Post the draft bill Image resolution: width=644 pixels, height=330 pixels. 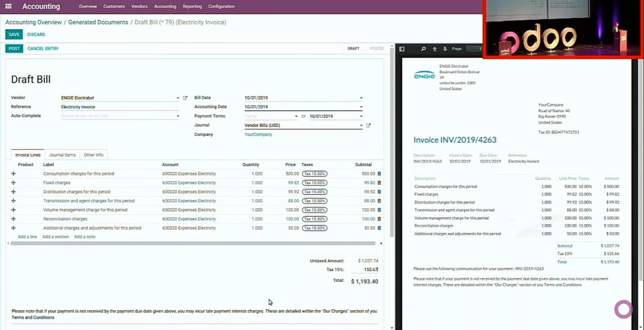[x=14, y=49]
